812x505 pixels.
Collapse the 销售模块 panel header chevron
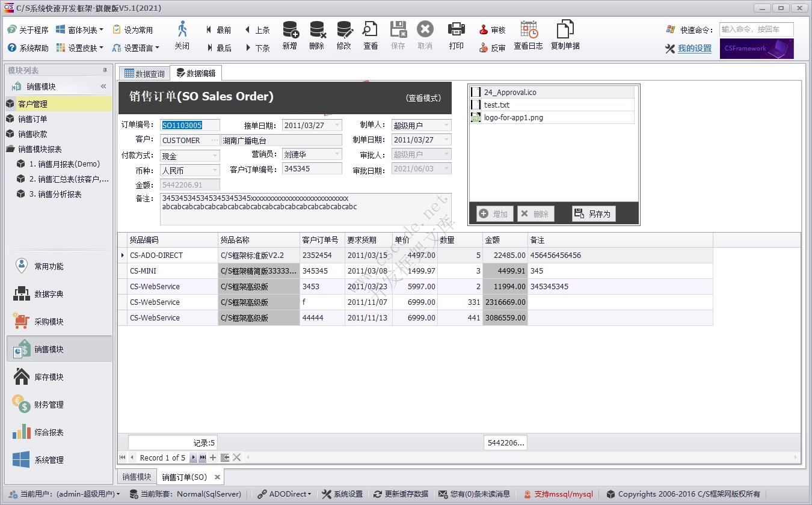(103, 87)
